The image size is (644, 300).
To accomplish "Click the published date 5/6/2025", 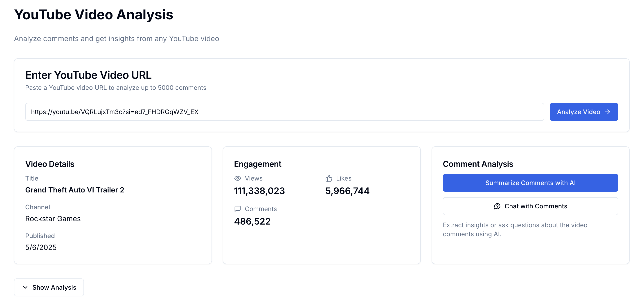I will 41,247.
